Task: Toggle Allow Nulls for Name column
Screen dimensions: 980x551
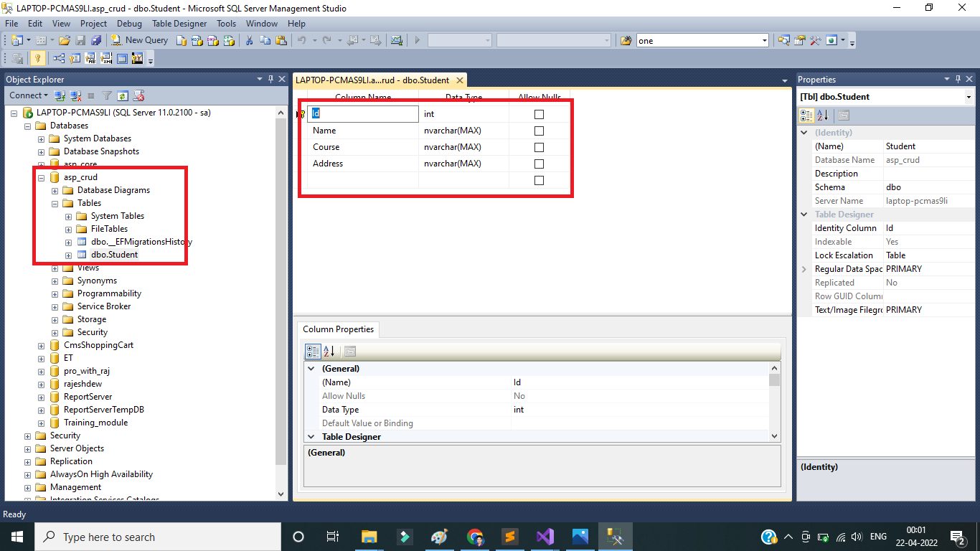Action: [x=539, y=131]
